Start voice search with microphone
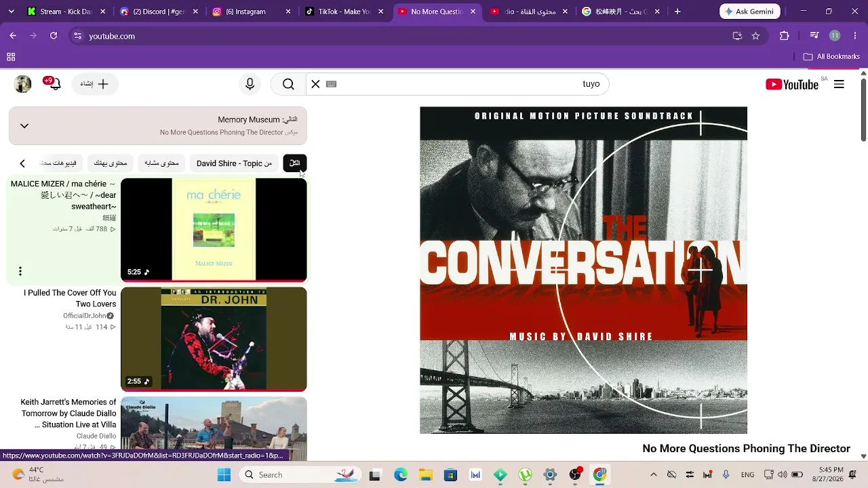Screen dimensions: 868x488 point(250,84)
